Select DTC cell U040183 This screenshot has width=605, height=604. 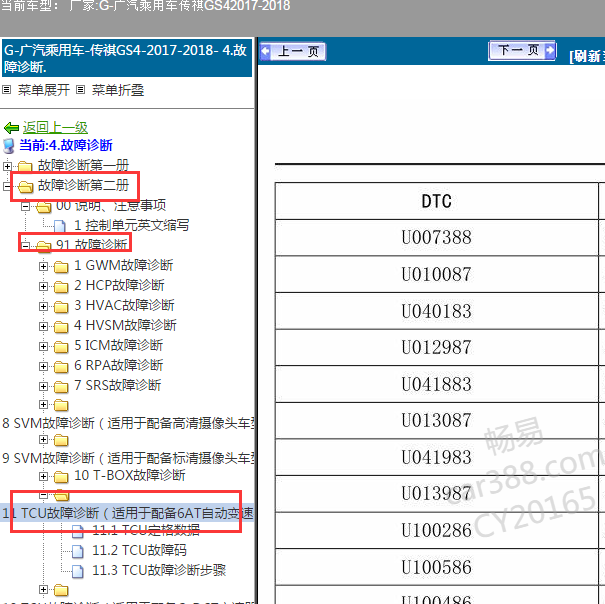pyautogui.click(x=436, y=311)
